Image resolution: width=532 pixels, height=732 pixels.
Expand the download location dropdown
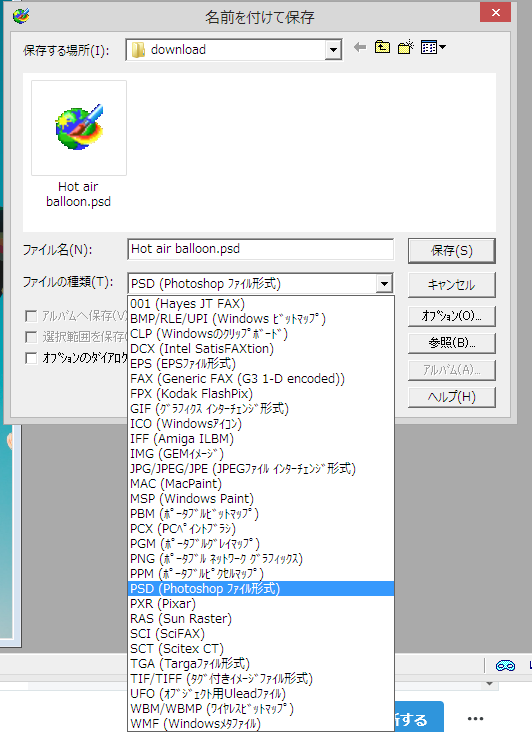pos(333,49)
